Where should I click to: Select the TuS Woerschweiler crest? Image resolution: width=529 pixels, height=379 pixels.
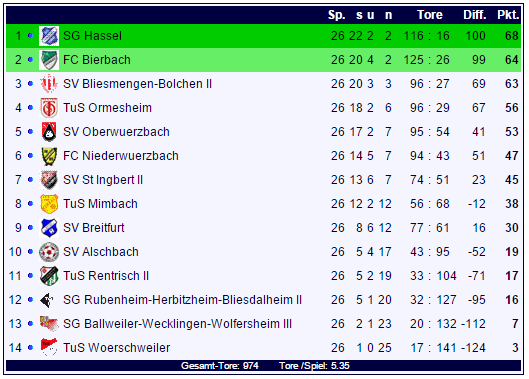(49, 348)
